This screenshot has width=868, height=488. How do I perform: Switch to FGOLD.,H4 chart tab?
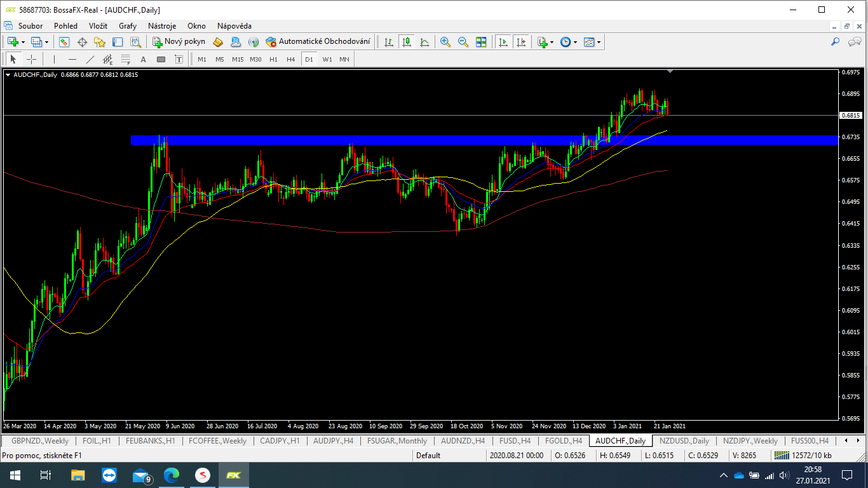pyautogui.click(x=563, y=440)
